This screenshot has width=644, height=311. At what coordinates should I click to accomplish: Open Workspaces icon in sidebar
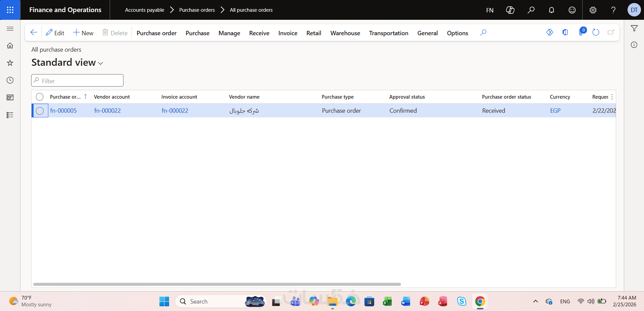10,98
